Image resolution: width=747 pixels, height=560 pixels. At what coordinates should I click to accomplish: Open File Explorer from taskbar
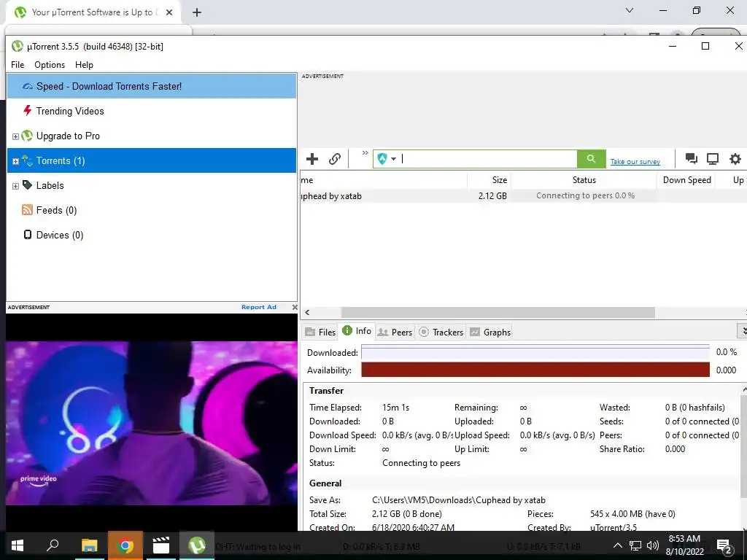[89, 545]
